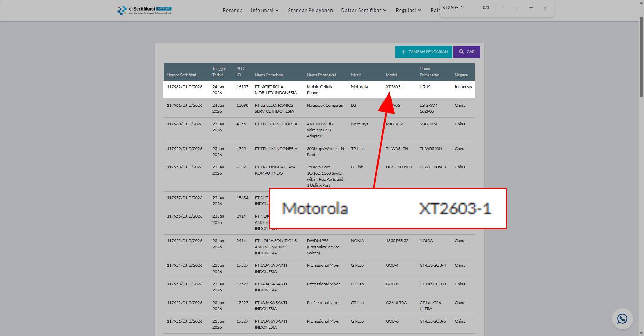644x336 pixels.
Task: Select LG GRAM 16Z90S marketing cell
Action: (428, 108)
